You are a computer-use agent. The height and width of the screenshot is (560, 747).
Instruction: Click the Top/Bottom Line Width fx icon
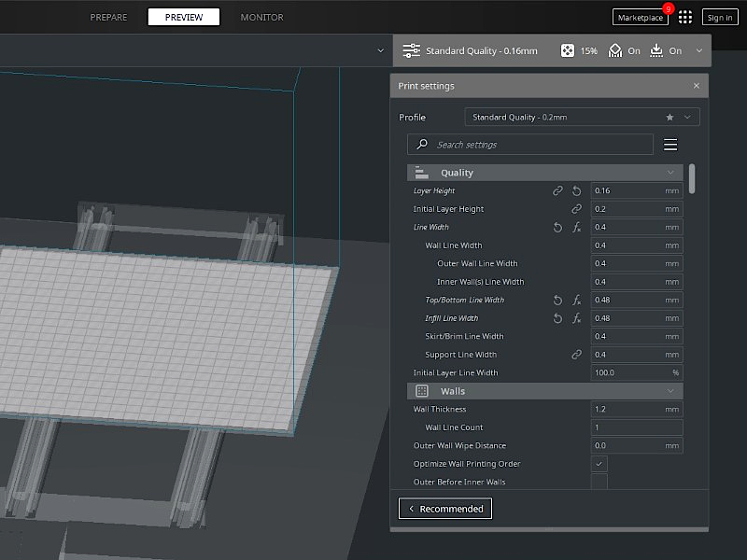point(576,300)
